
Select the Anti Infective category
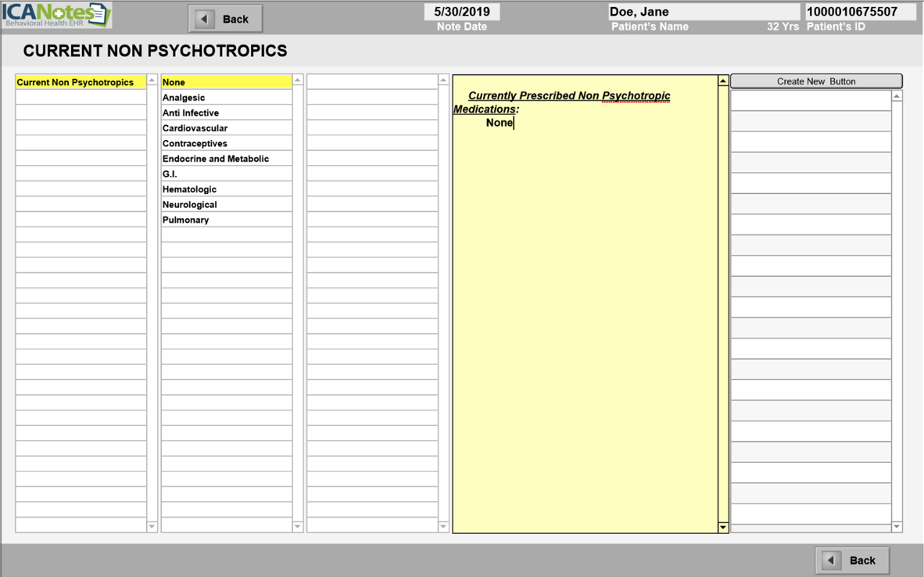click(x=191, y=113)
